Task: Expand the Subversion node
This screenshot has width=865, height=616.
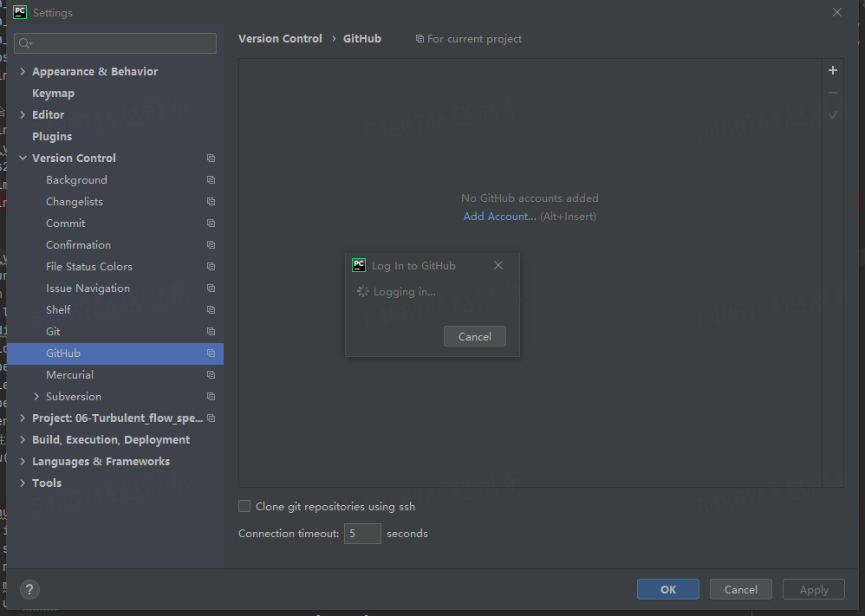Action: click(x=36, y=397)
